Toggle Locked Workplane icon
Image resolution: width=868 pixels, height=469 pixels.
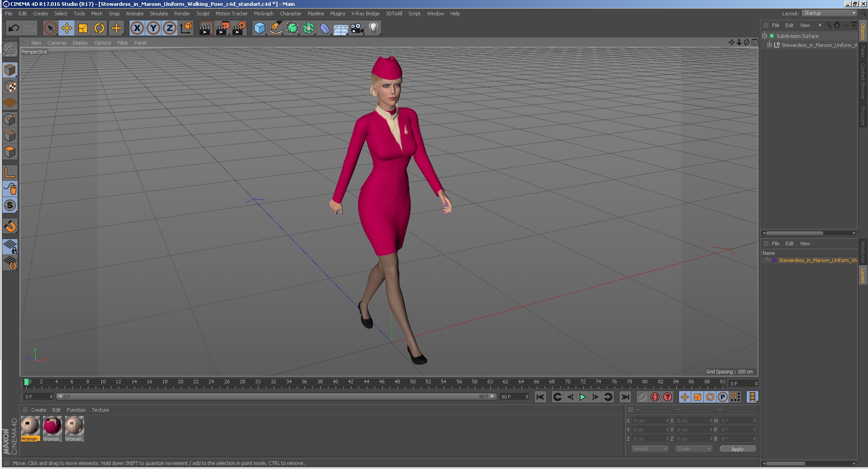10,246
